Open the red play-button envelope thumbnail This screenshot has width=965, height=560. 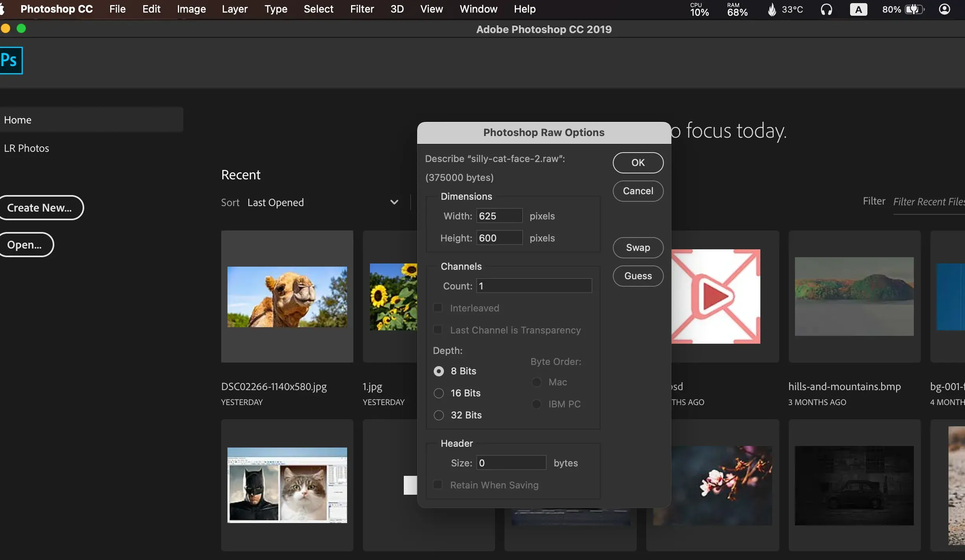pyautogui.click(x=715, y=297)
